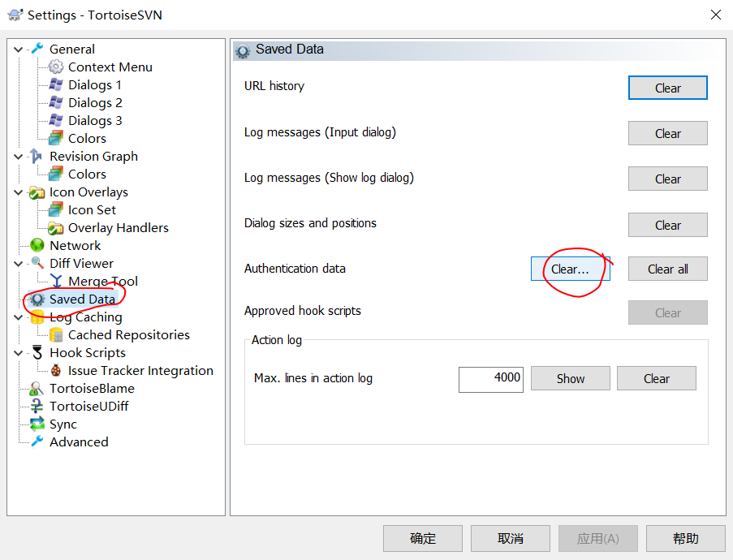Click the Advanced wrench icon
The width and height of the screenshot is (733, 560).
coord(37,442)
